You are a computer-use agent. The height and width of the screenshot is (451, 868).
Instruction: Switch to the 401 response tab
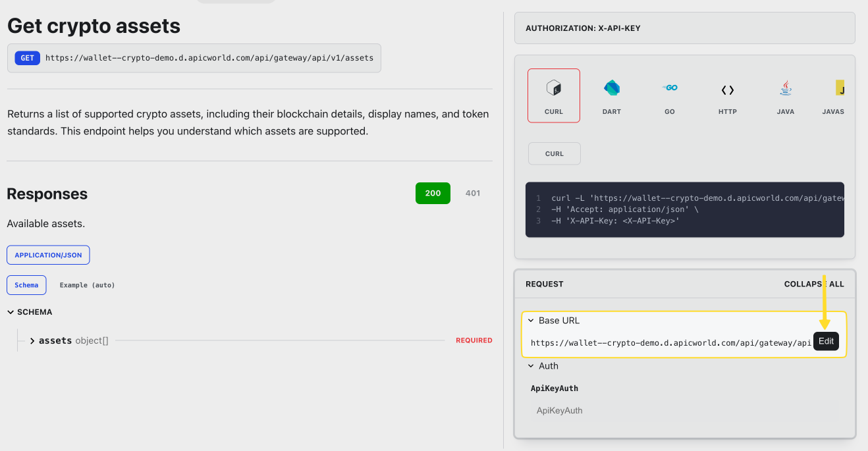[472, 194]
